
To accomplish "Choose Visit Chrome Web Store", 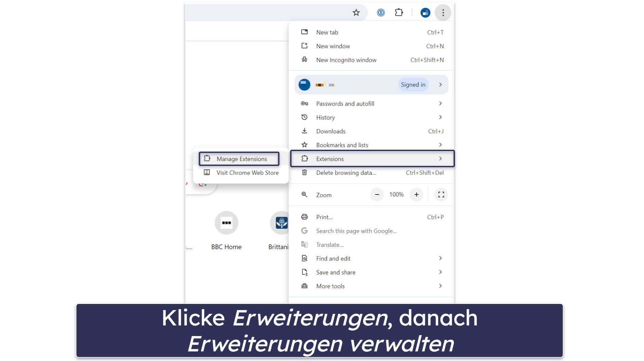I will click(x=241, y=173).
